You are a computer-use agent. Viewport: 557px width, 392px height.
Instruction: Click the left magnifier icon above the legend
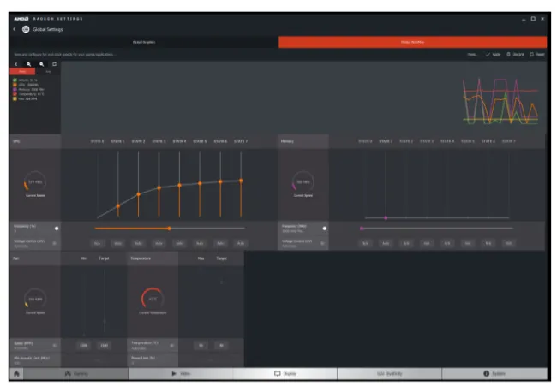[x=27, y=64]
